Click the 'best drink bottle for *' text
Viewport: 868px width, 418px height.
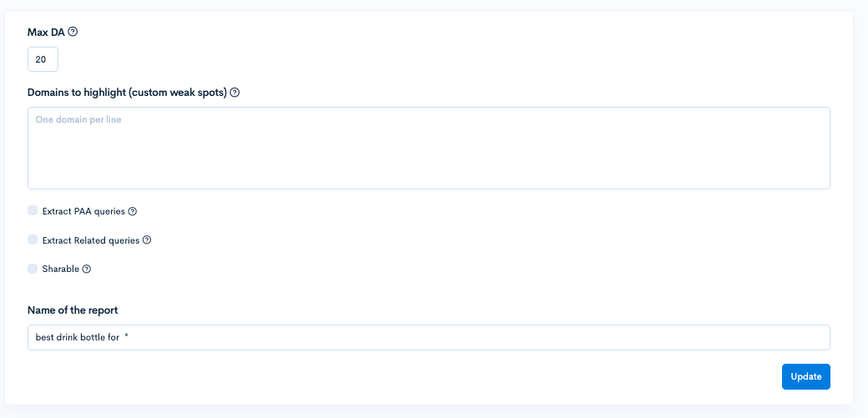(x=82, y=338)
